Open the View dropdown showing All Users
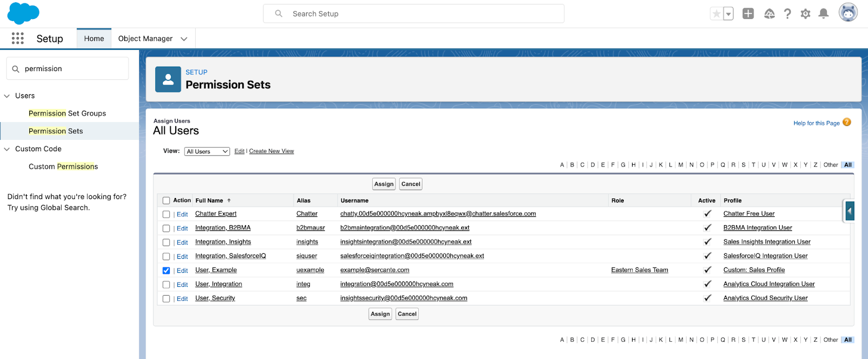 (207, 151)
